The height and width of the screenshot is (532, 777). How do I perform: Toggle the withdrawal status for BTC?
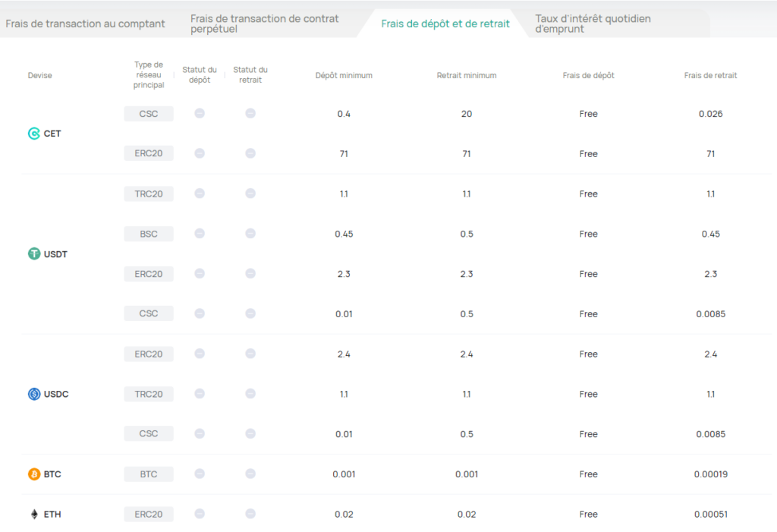pyautogui.click(x=250, y=474)
